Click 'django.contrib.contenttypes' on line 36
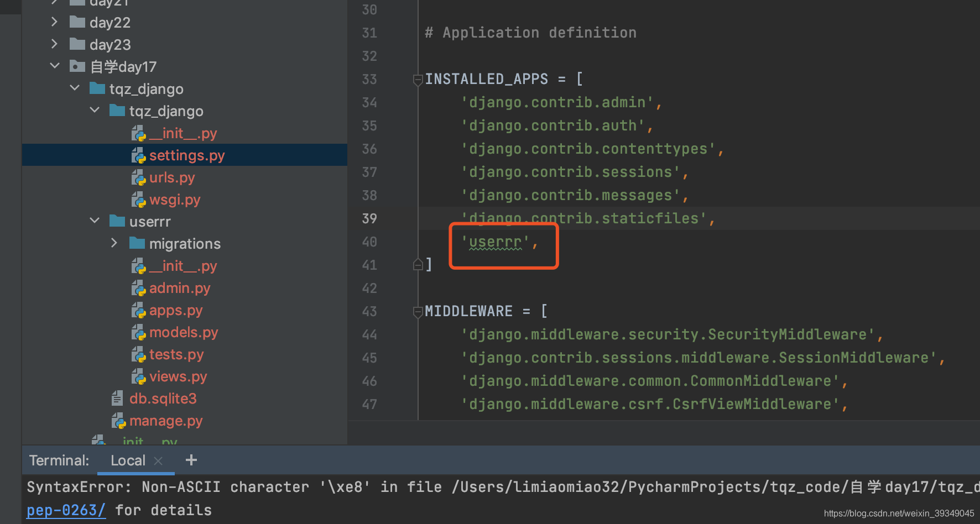 pyautogui.click(x=588, y=149)
